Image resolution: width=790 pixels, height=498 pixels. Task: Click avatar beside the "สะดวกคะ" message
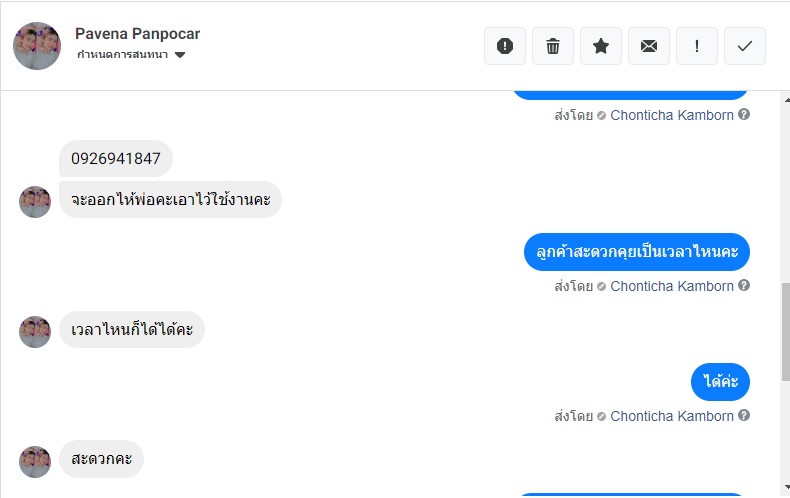tap(35, 462)
